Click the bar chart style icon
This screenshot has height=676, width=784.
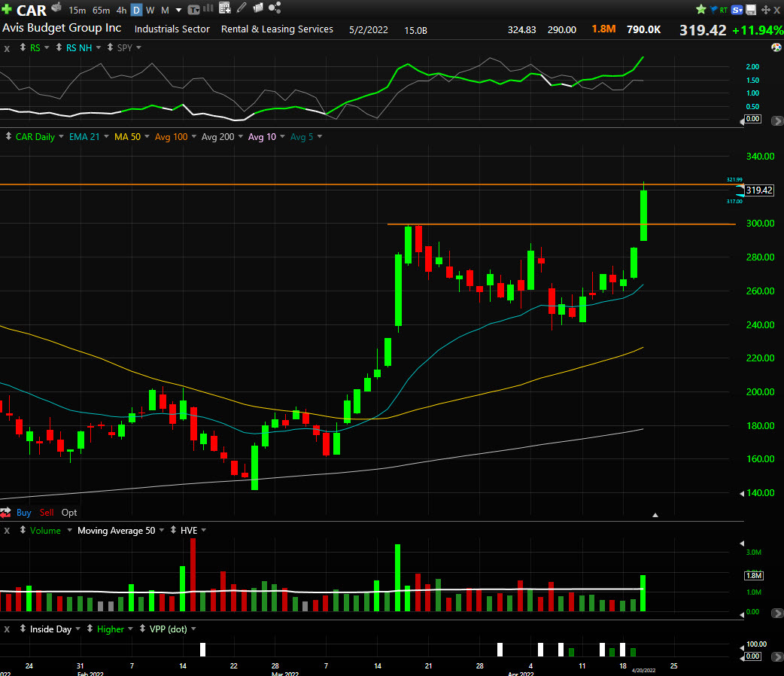click(x=208, y=8)
